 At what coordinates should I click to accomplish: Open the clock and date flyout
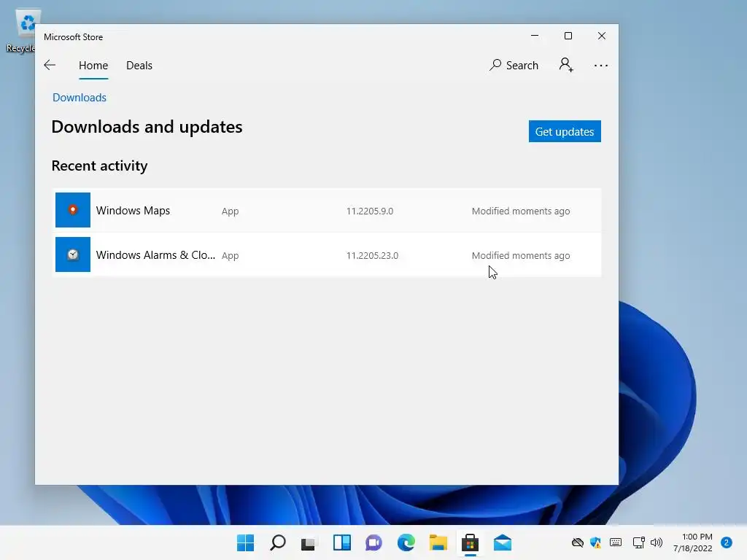tap(693, 542)
